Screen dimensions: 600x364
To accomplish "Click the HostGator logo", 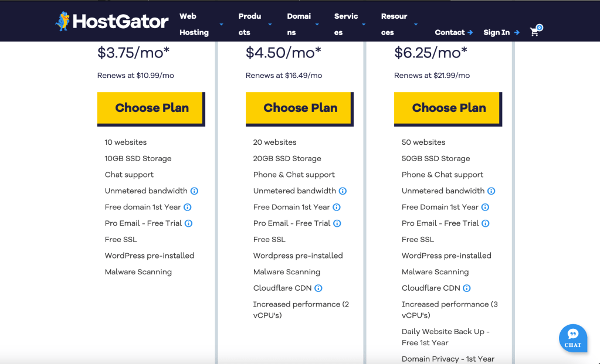I will click(112, 22).
